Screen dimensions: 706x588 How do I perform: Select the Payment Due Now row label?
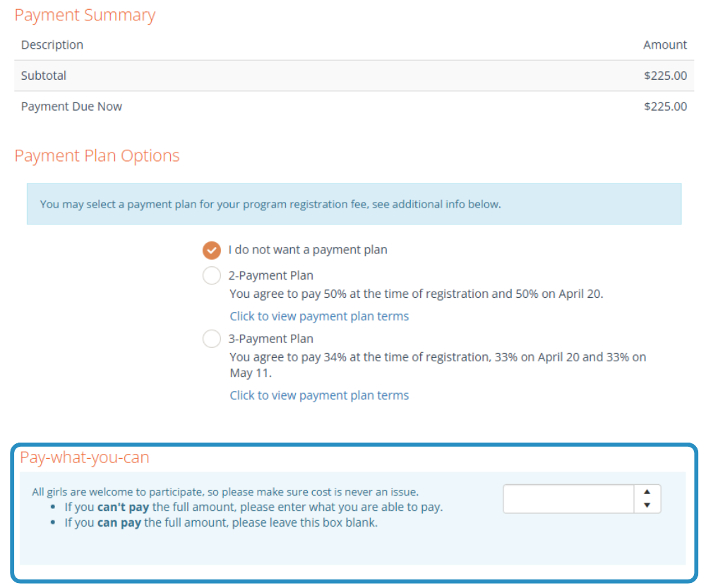pos(71,107)
